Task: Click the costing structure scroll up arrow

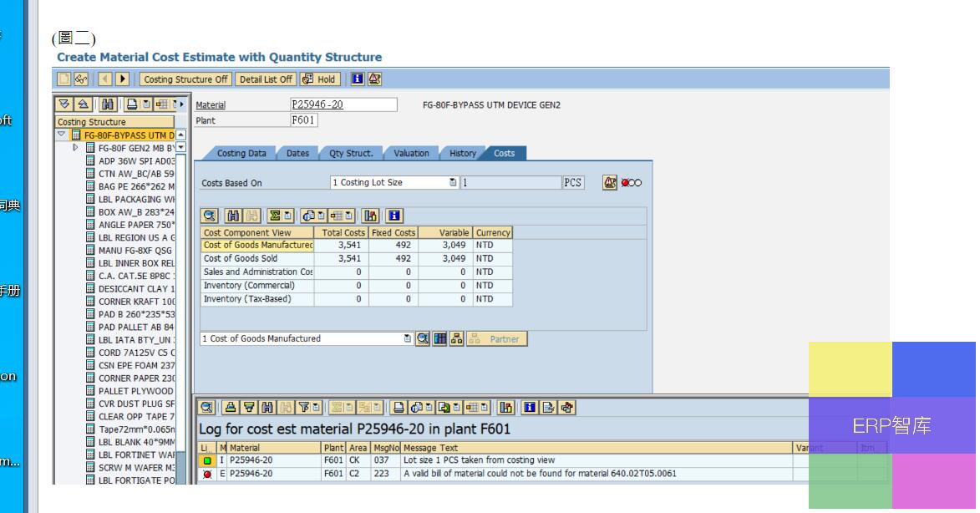Action: coord(180,135)
